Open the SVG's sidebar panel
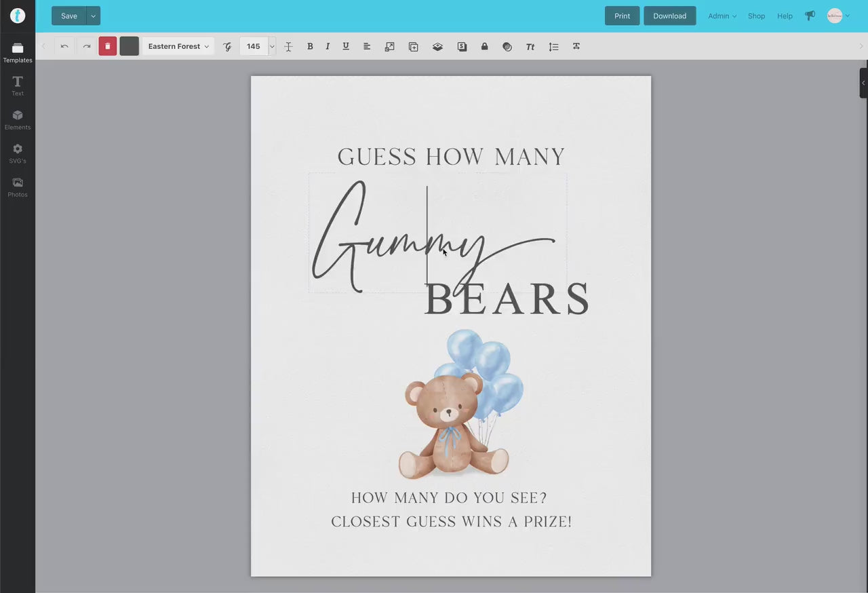 pyautogui.click(x=18, y=153)
